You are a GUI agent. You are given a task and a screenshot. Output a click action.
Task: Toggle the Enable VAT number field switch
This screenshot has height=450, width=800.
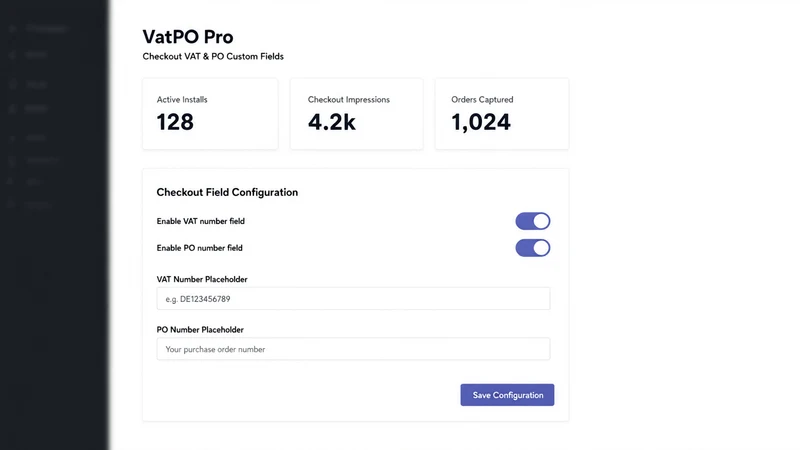(x=533, y=221)
